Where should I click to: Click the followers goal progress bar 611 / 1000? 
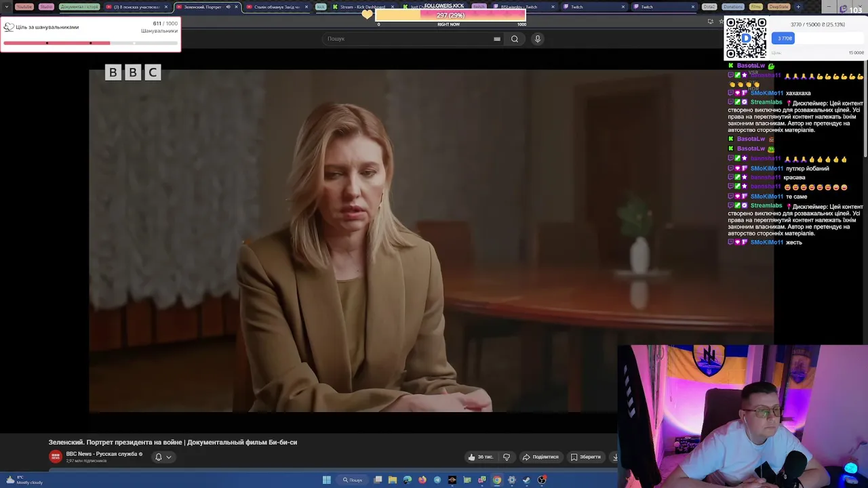coord(90,43)
